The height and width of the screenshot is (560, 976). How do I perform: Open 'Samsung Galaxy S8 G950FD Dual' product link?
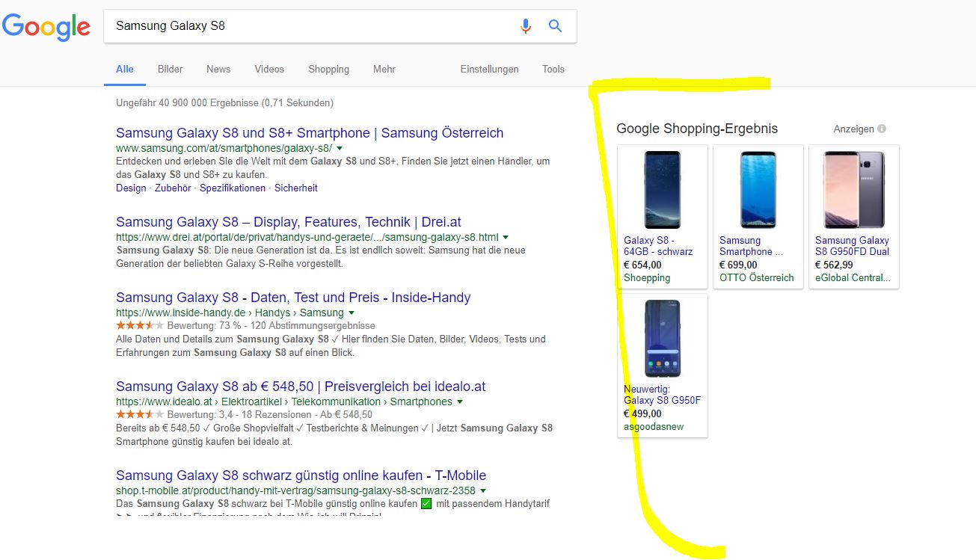pyautogui.click(x=852, y=246)
